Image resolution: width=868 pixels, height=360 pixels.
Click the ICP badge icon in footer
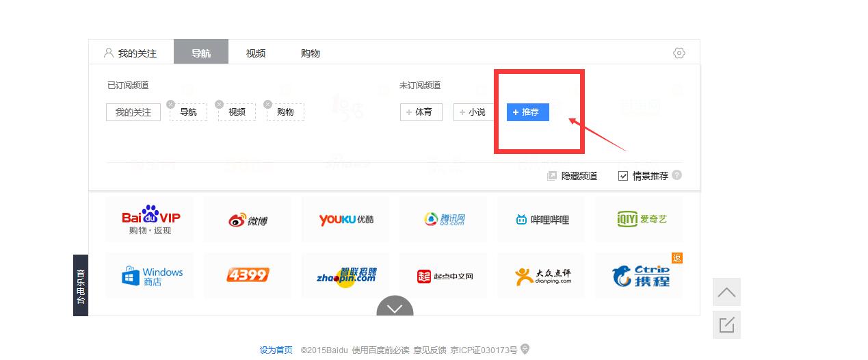525,349
